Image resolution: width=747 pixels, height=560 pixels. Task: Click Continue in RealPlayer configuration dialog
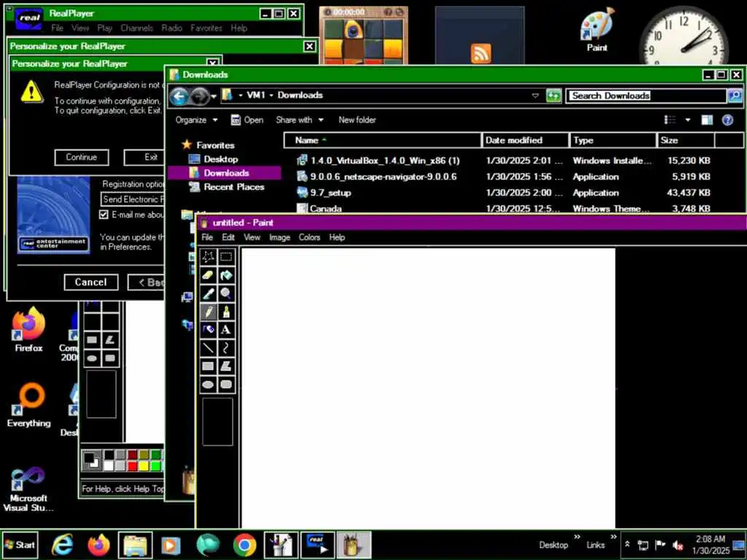[x=82, y=157]
